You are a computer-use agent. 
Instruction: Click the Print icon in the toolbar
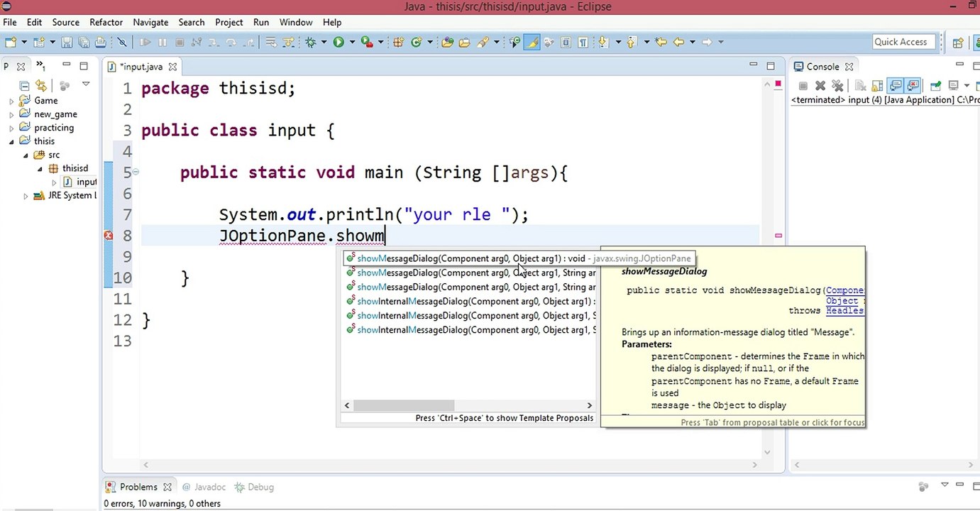tap(101, 42)
